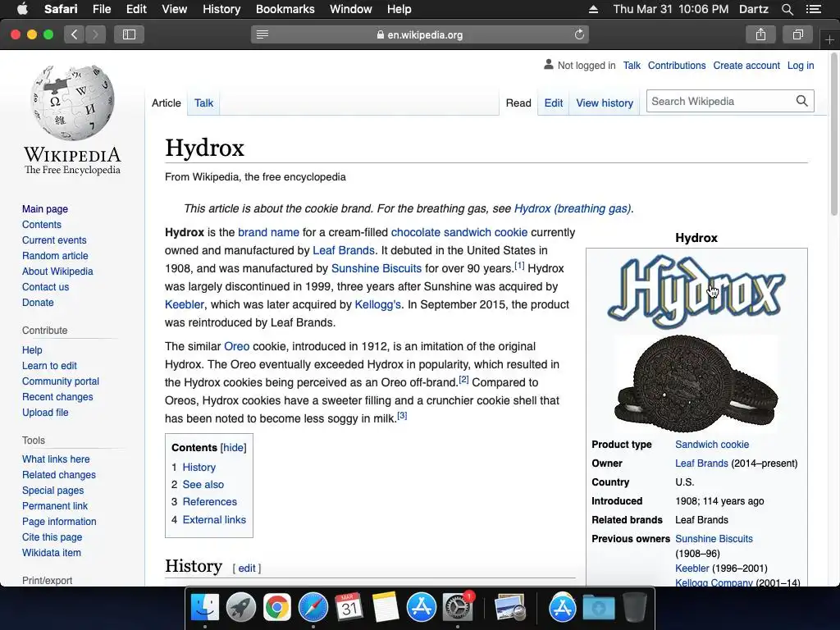Click into the Search Wikipedia field
The width and height of the screenshot is (840, 630).
720,101
